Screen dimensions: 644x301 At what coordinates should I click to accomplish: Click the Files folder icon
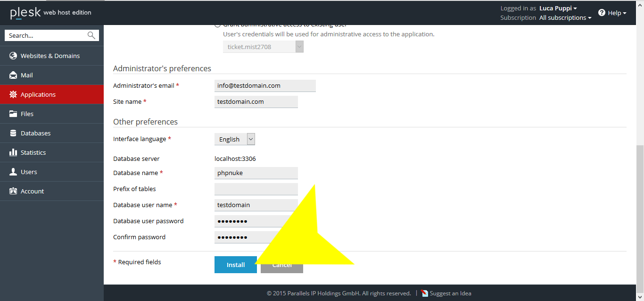(13, 114)
